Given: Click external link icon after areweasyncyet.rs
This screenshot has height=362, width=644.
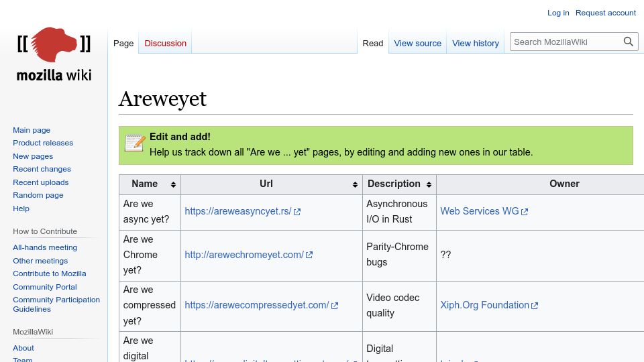Looking at the screenshot, I should pyautogui.click(x=297, y=212).
